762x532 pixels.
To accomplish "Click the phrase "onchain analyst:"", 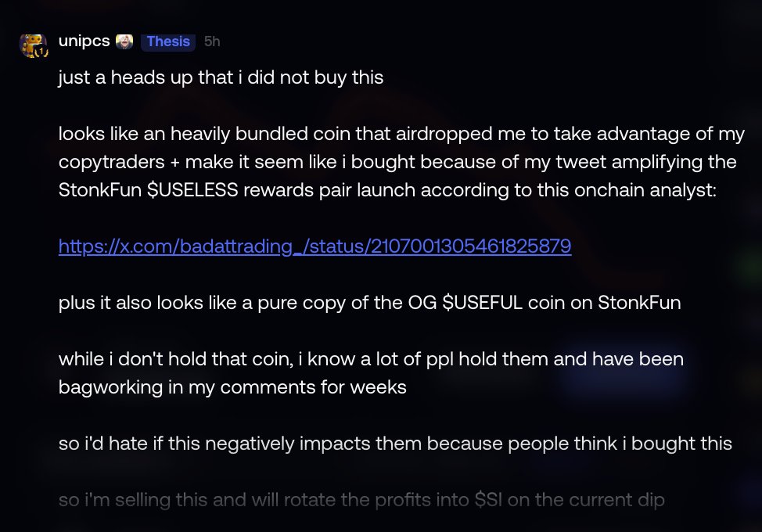I will pyautogui.click(x=645, y=190).
